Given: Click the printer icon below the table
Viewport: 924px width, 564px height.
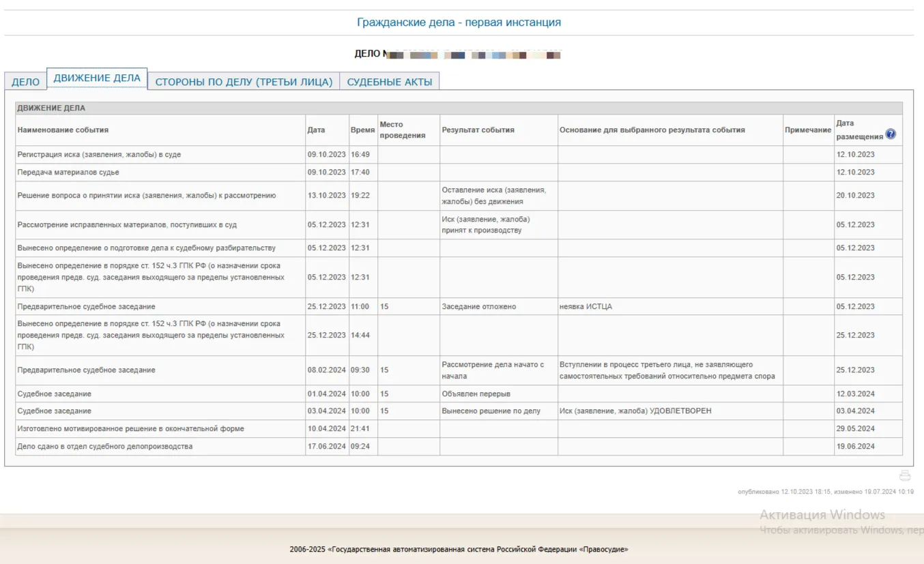Looking at the screenshot, I should 905,476.
